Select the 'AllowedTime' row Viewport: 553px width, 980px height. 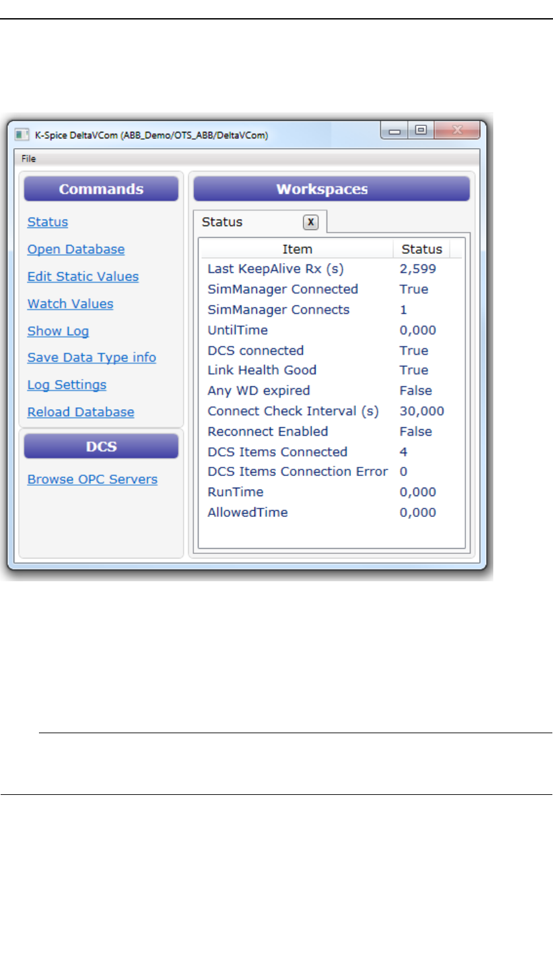click(332, 512)
